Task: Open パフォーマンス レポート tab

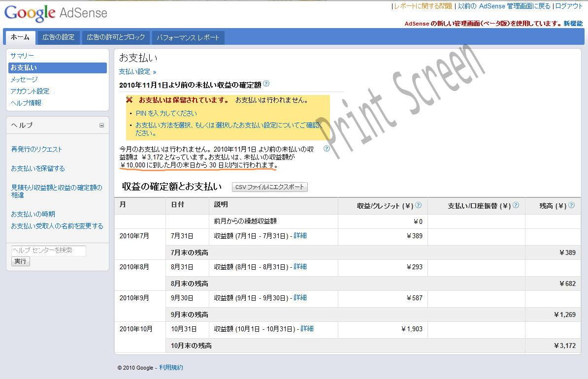Action: [188, 37]
